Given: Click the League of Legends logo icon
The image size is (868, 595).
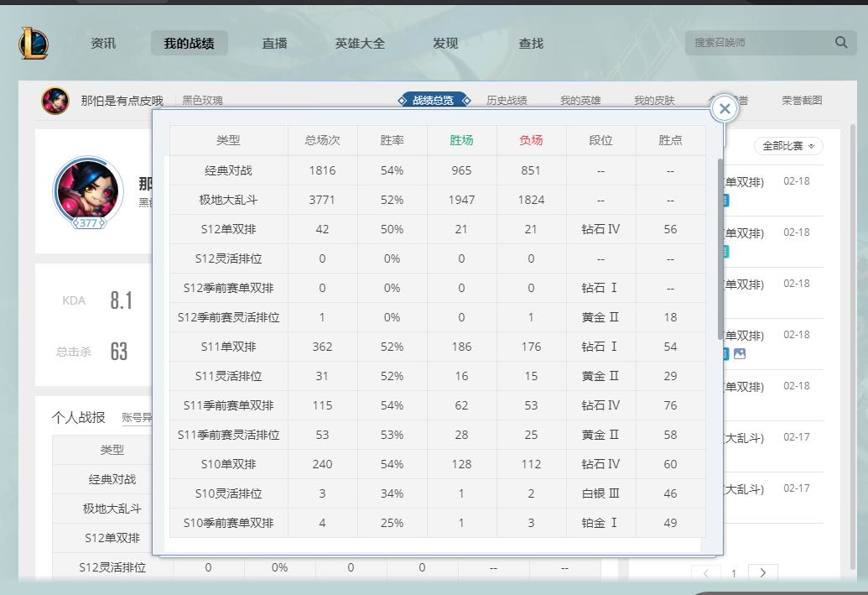Looking at the screenshot, I should 34,43.
